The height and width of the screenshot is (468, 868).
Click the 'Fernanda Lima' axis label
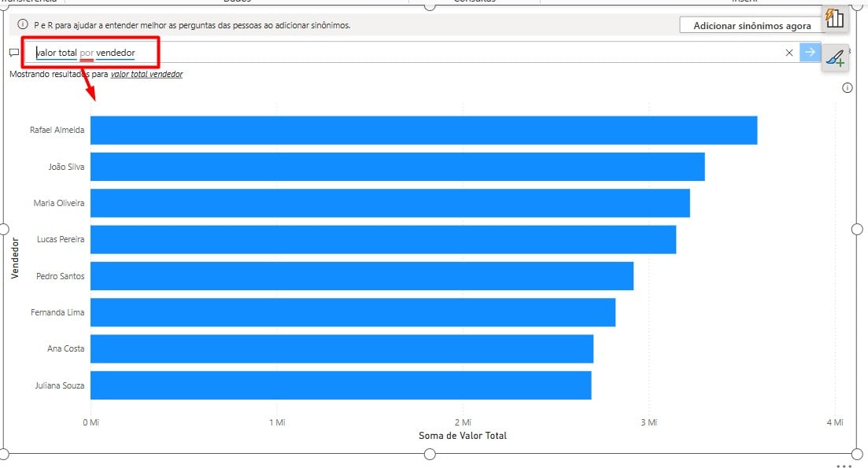point(57,312)
